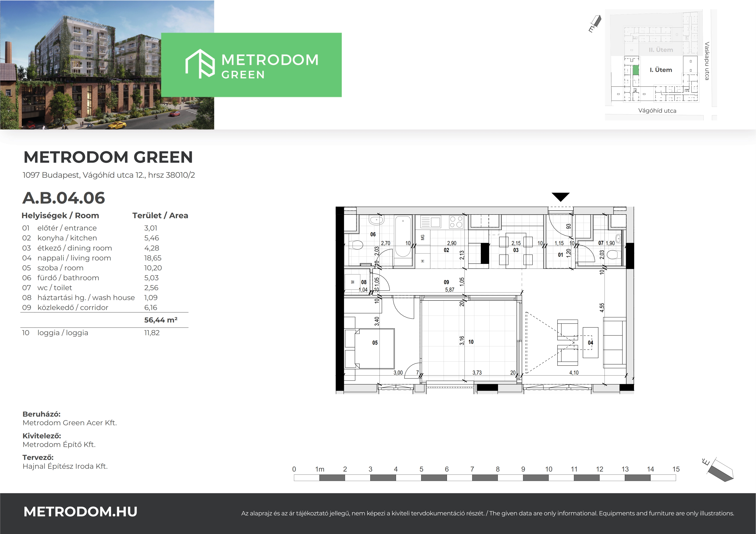The width and height of the screenshot is (756, 534).
Task: Click the double bed symbol in room 05
Action: pos(370,349)
